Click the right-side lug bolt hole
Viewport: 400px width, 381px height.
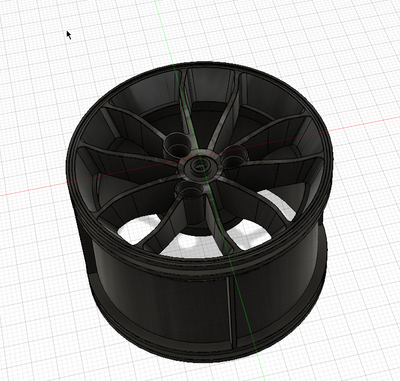[236, 156]
